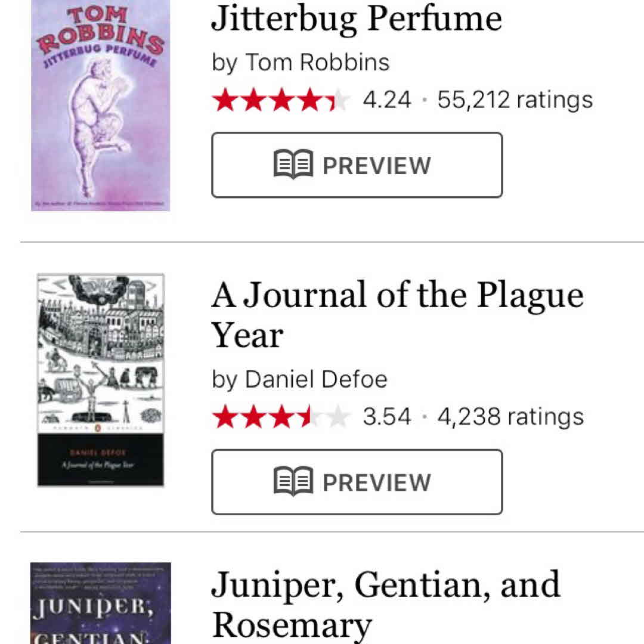Image resolution: width=644 pixels, height=644 pixels.
Task: Tap the first red star under Tom Robbins
Action: point(225,100)
